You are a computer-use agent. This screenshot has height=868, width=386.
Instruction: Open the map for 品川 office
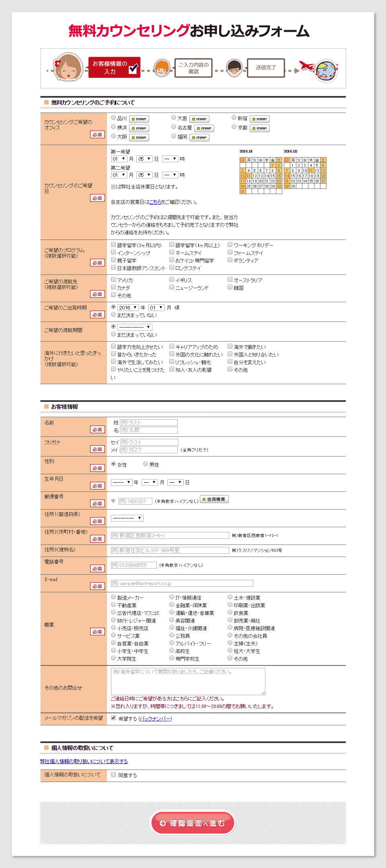pyautogui.click(x=139, y=119)
